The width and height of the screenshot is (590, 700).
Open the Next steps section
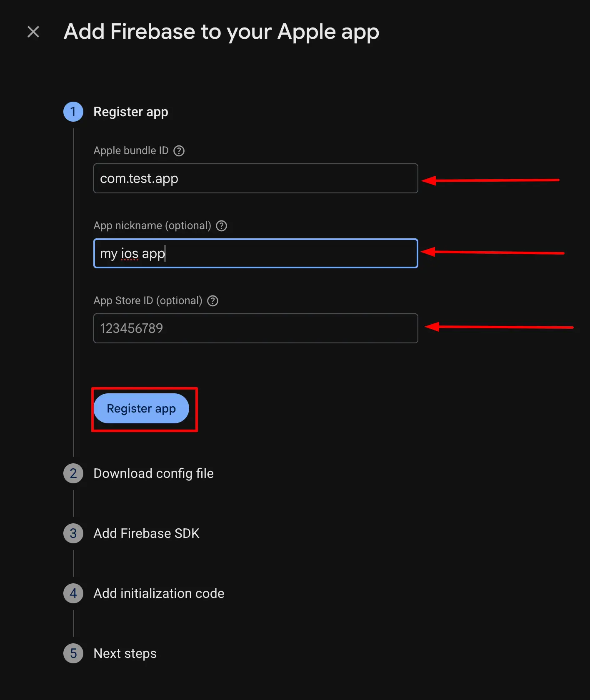[125, 653]
